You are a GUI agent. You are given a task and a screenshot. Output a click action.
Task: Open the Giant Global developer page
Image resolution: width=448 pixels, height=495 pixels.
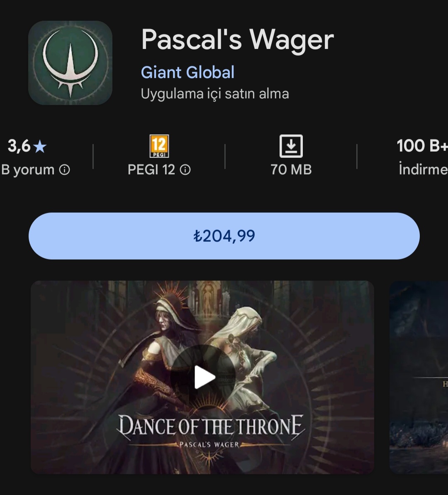tap(187, 73)
